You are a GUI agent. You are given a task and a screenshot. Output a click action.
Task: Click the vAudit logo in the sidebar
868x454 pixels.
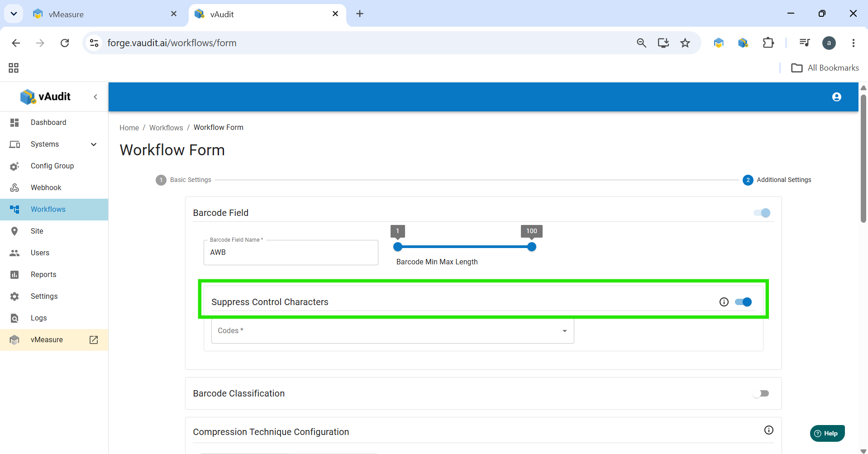(x=45, y=96)
